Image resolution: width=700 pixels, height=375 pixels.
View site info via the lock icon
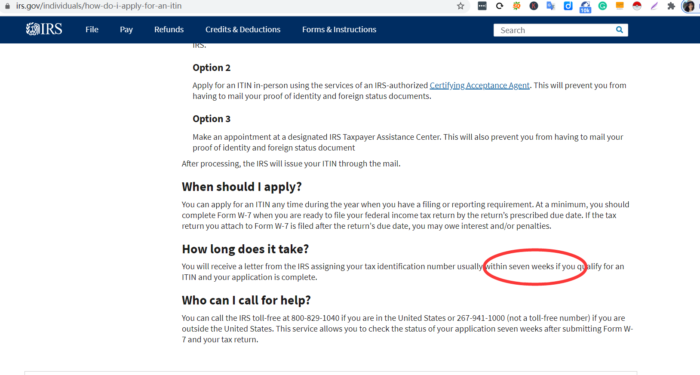point(7,6)
